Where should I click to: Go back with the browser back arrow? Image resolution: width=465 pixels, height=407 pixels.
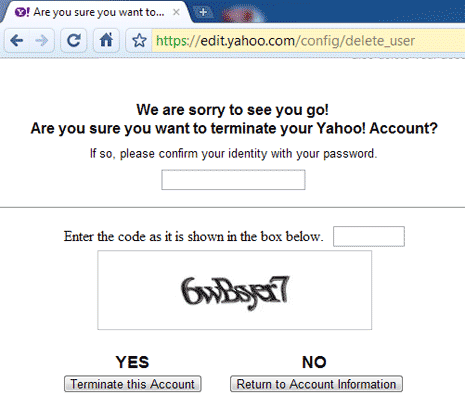(17, 41)
